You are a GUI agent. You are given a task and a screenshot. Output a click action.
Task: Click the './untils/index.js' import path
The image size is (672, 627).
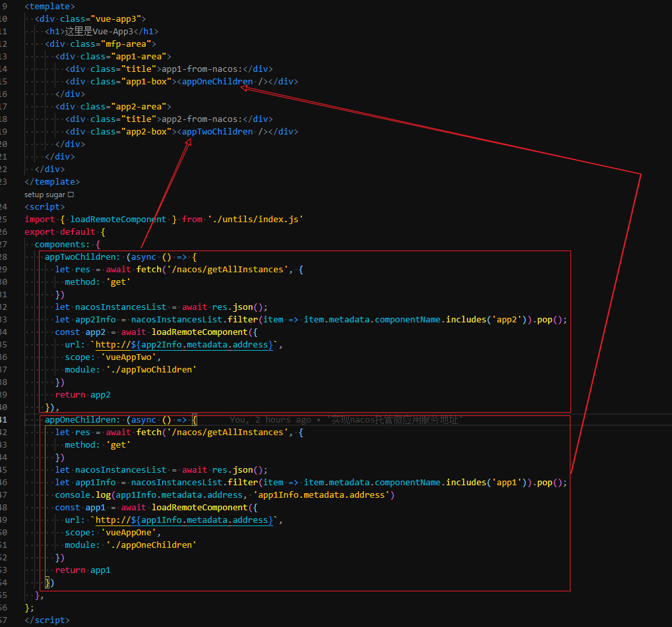point(255,219)
